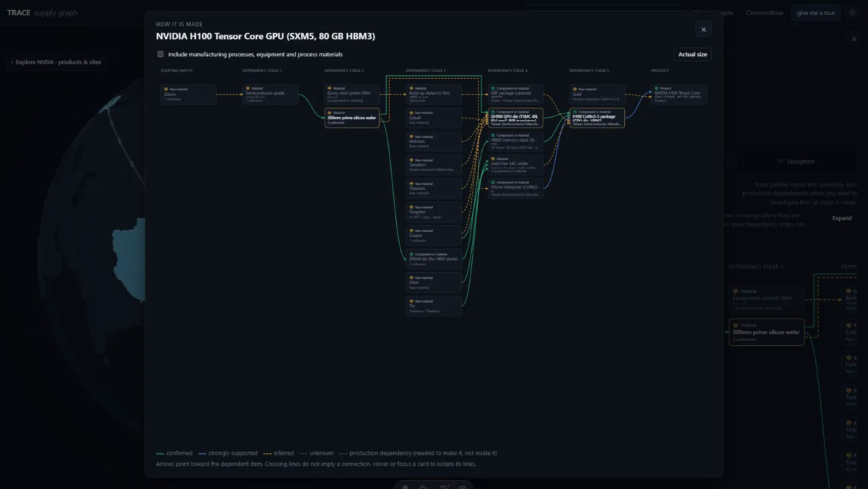Screen dimensions: 868x489
Task: Click the 'strongly supported' legend label
Action: coord(233,453)
